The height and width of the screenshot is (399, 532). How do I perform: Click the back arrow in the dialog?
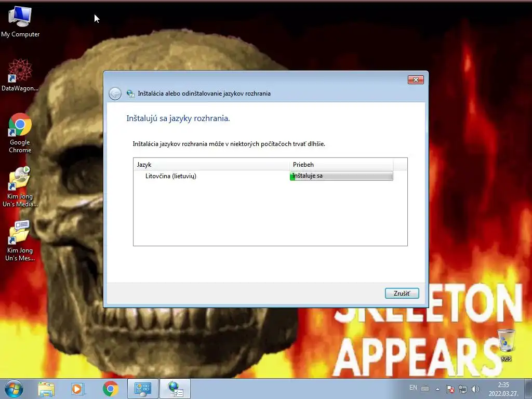(x=115, y=94)
